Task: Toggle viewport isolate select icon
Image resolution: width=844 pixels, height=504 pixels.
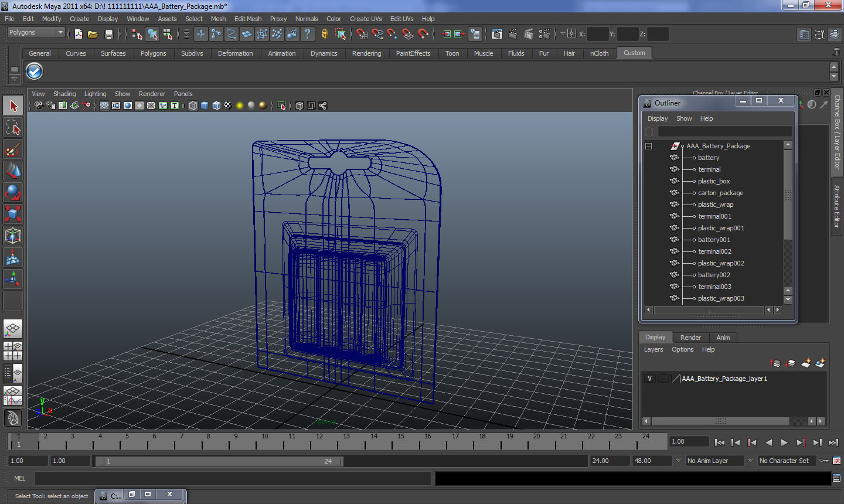Action: [x=281, y=105]
